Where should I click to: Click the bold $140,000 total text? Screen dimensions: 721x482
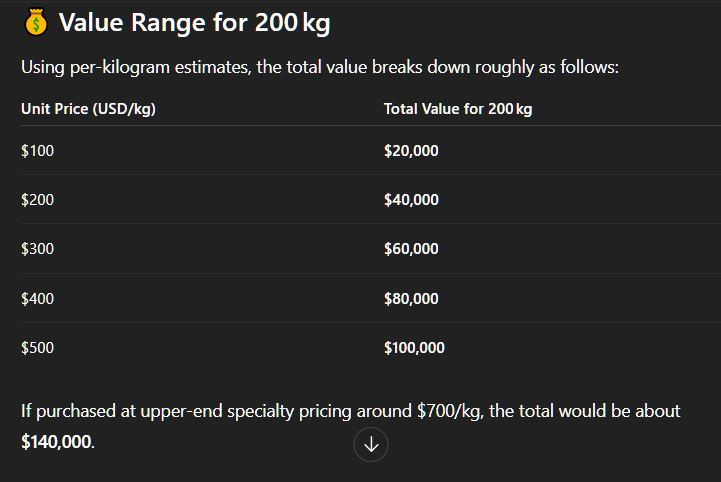coord(57,442)
